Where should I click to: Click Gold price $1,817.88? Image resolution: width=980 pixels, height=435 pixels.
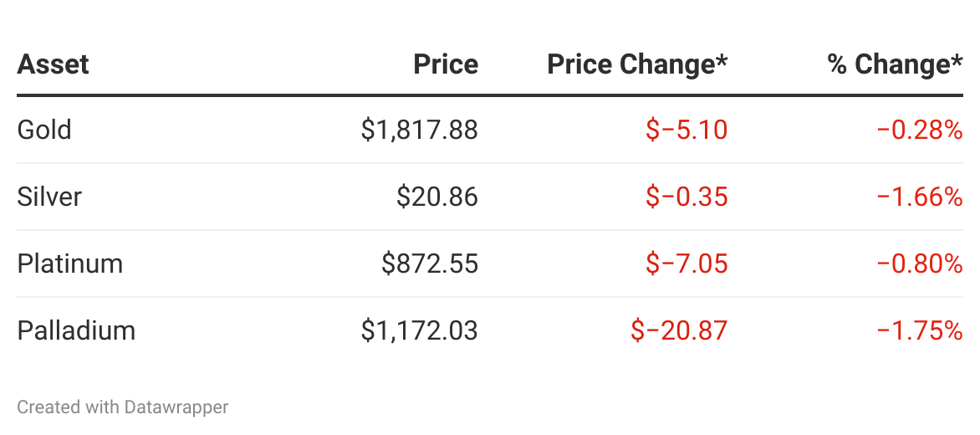pyautogui.click(x=419, y=130)
